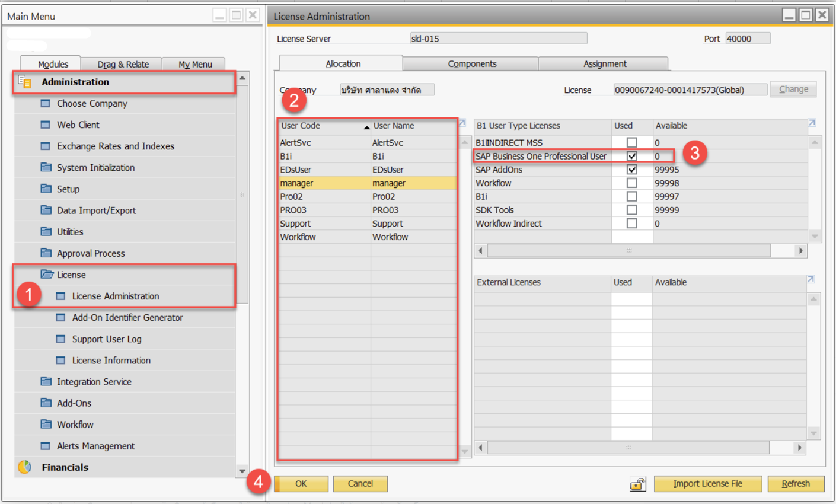This screenshot has width=836, height=504.
Task: Click the Add-On Identifier Generator icon
Action: click(x=61, y=317)
